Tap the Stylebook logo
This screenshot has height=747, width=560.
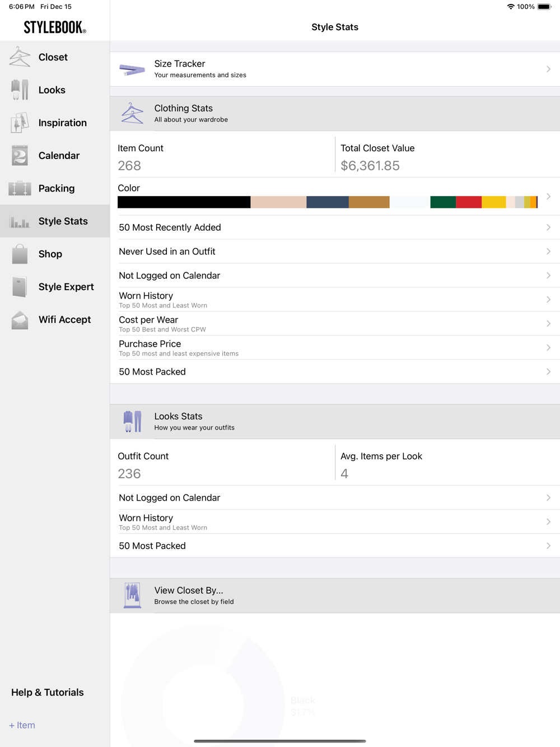[x=55, y=27]
